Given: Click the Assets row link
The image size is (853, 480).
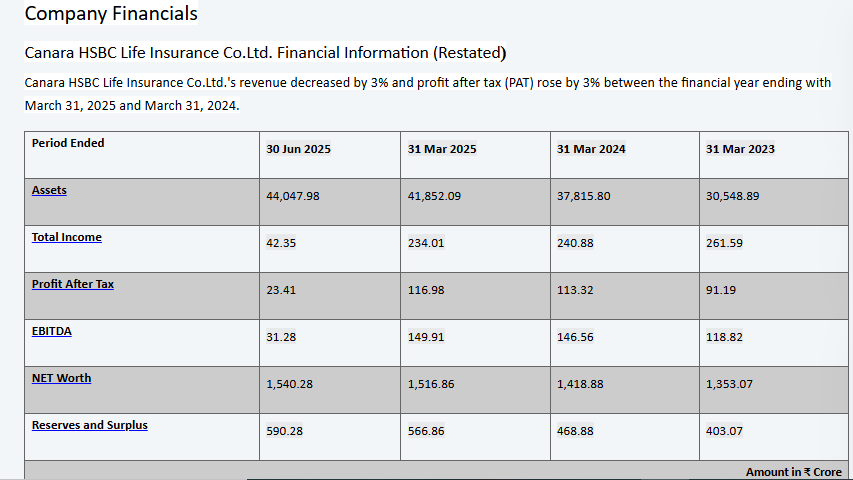Looking at the screenshot, I should point(49,190).
